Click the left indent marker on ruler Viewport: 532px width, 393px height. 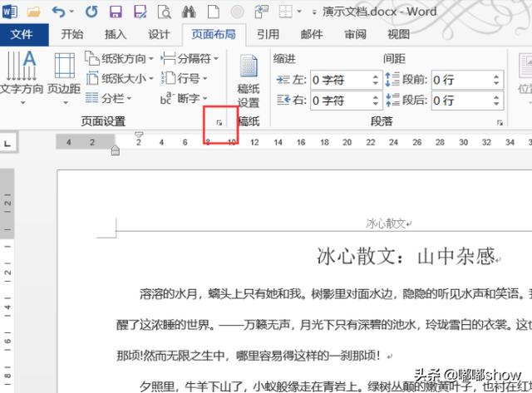pos(116,150)
